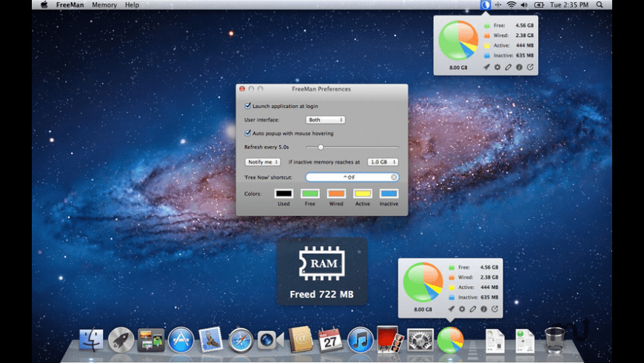Viewport: 644px width, 363px height.
Task: Open Memory menu
Action: coord(104,5)
